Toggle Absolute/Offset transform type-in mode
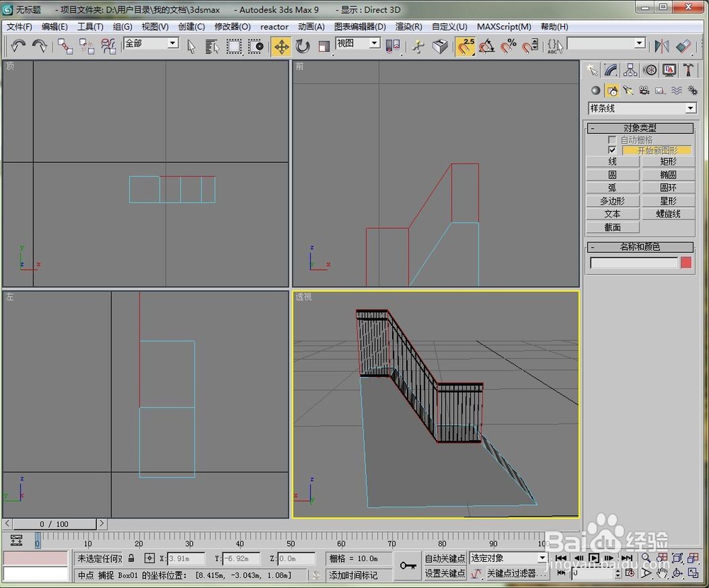The width and height of the screenshot is (709, 588). point(149,558)
